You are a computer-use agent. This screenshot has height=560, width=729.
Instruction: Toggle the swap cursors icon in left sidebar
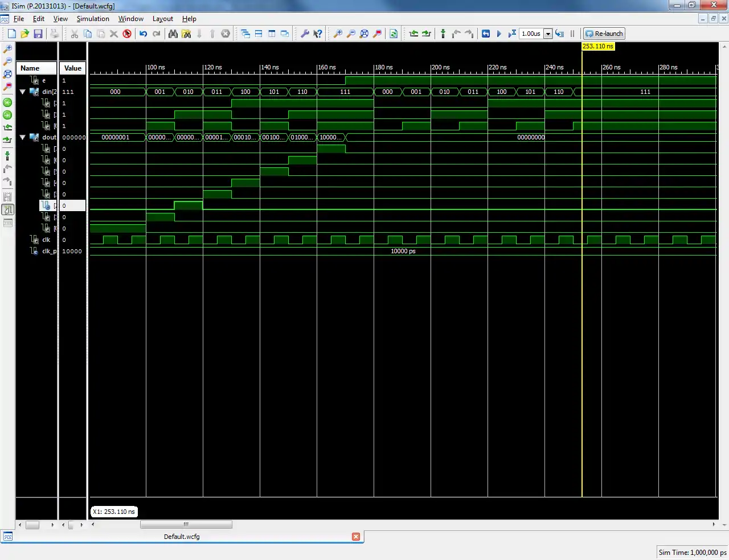7,197
